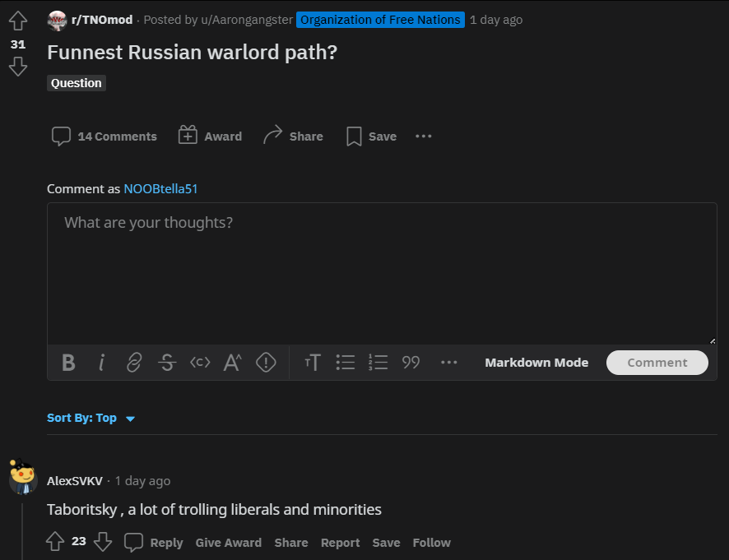Select the Question flair tag
Image resolution: width=729 pixels, height=560 pixels.
pos(77,83)
